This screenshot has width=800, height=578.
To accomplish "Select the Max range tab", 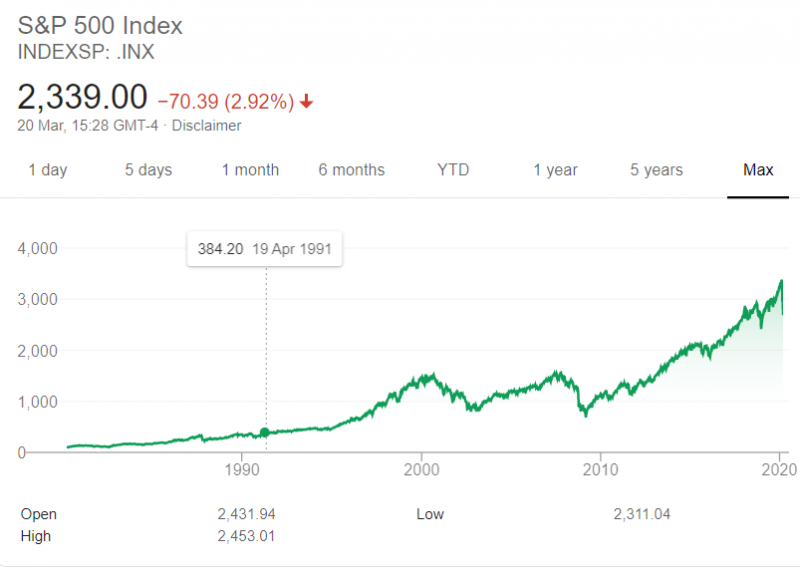I will pyautogui.click(x=758, y=170).
